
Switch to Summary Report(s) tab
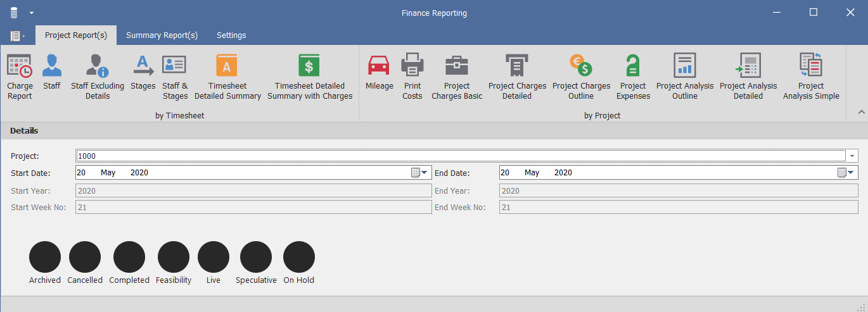162,35
